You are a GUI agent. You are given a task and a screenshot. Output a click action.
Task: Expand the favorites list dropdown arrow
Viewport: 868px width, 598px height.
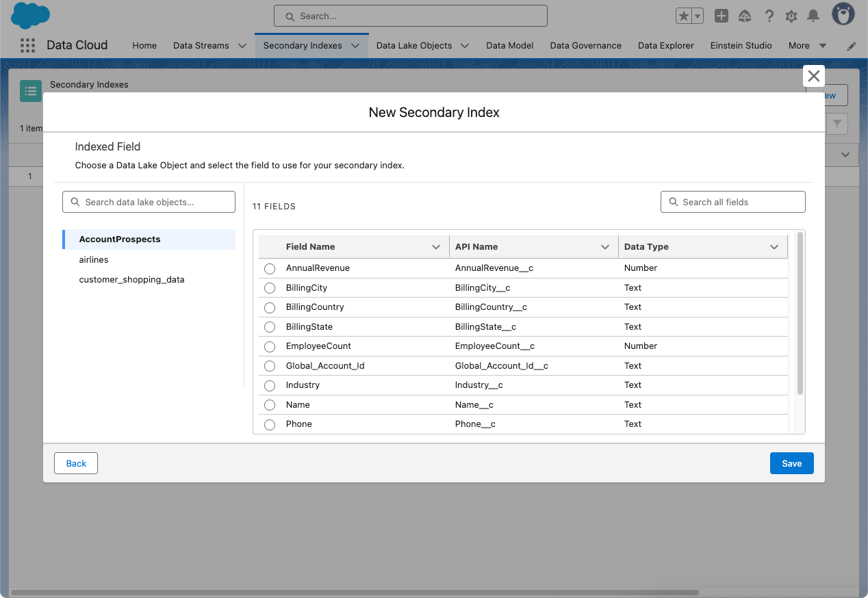click(698, 16)
